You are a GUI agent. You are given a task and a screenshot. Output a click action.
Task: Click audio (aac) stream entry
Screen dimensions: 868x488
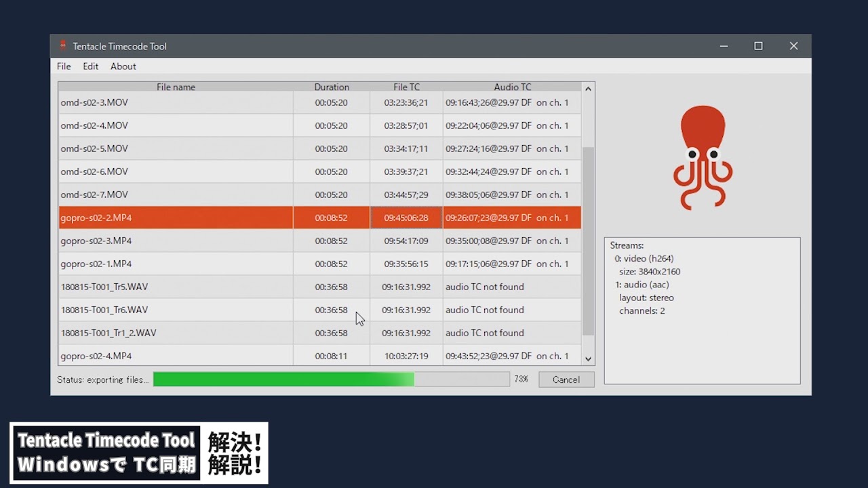pyautogui.click(x=644, y=285)
